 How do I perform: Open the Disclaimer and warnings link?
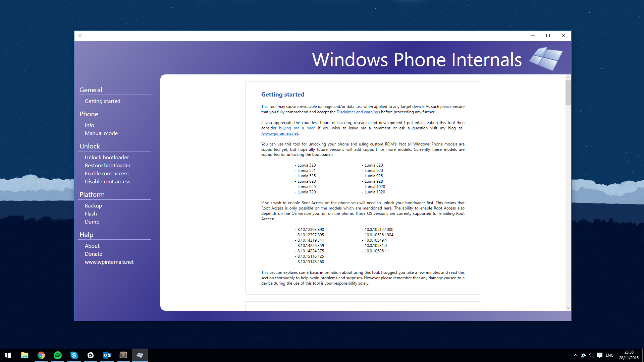click(x=358, y=112)
